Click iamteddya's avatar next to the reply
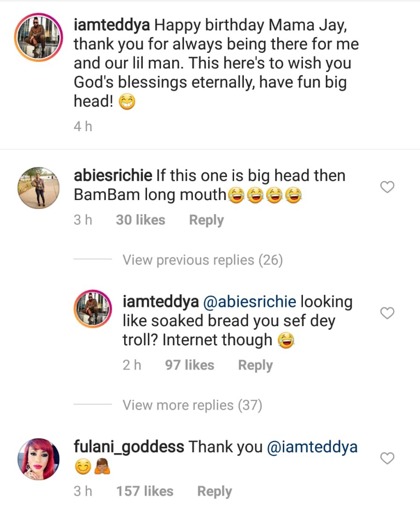Image resolution: width=420 pixels, height=506 pixels. (x=92, y=308)
